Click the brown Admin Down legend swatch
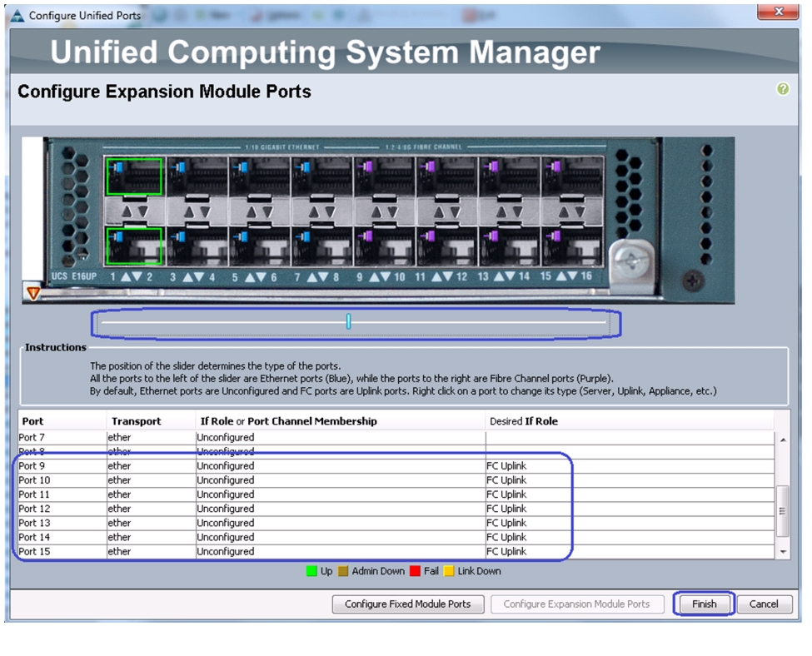Image resolution: width=812 pixels, height=656 pixels. (343, 571)
